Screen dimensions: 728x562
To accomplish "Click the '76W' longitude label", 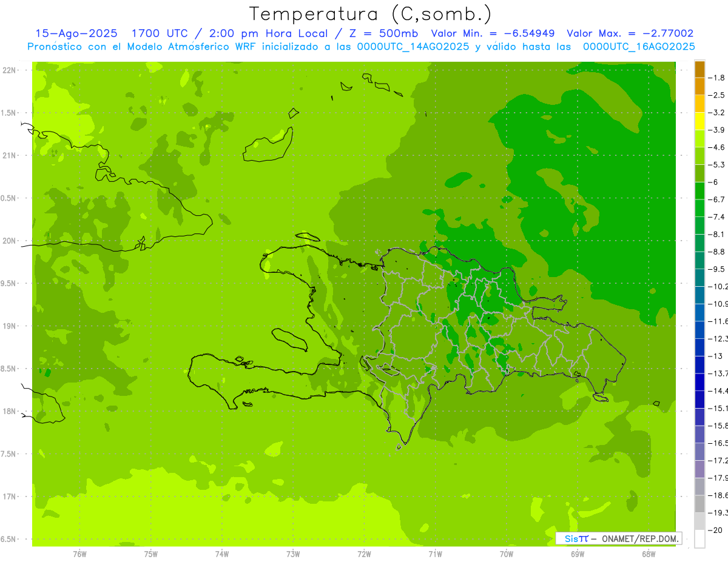I will [x=79, y=554].
